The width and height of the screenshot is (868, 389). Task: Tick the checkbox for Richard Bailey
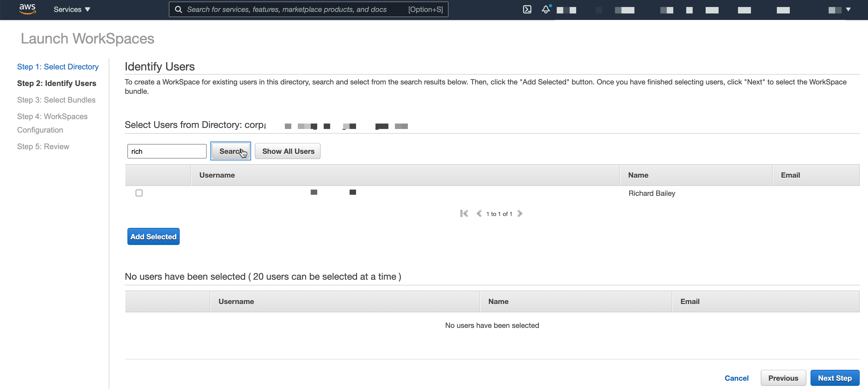click(139, 193)
